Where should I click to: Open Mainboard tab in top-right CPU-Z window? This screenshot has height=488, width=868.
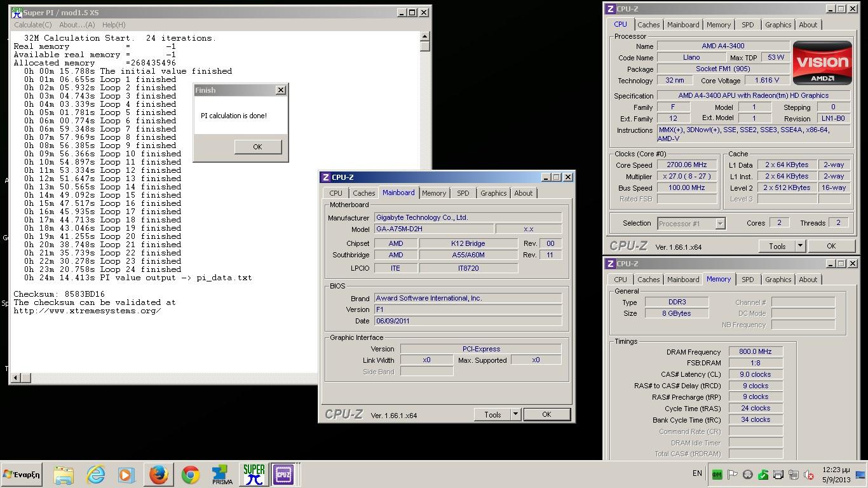click(683, 25)
